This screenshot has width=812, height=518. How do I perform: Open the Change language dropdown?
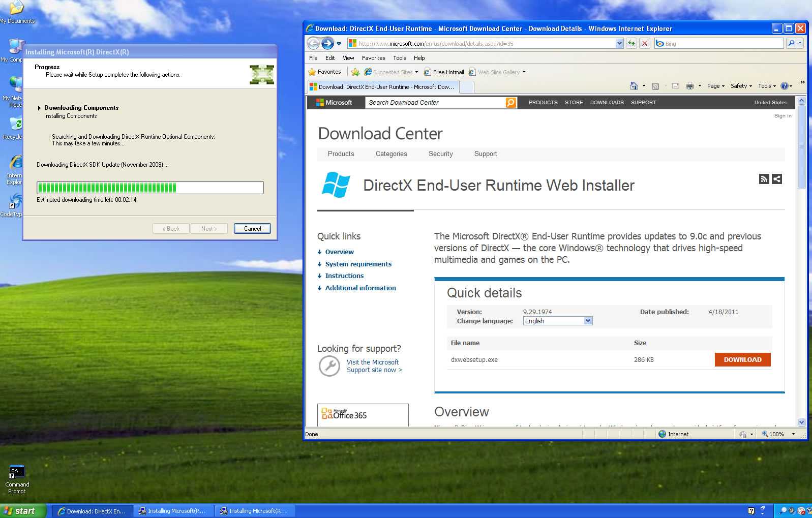click(558, 321)
